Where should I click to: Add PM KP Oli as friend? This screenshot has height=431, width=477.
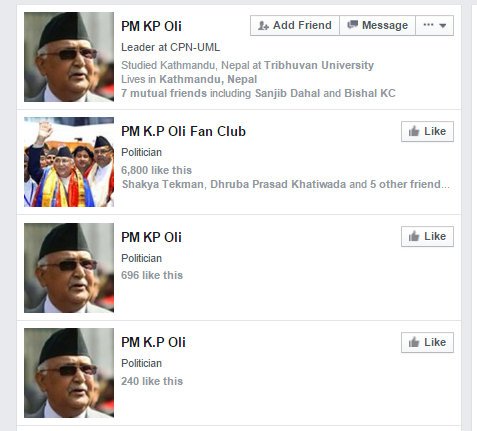click(295, 25)
